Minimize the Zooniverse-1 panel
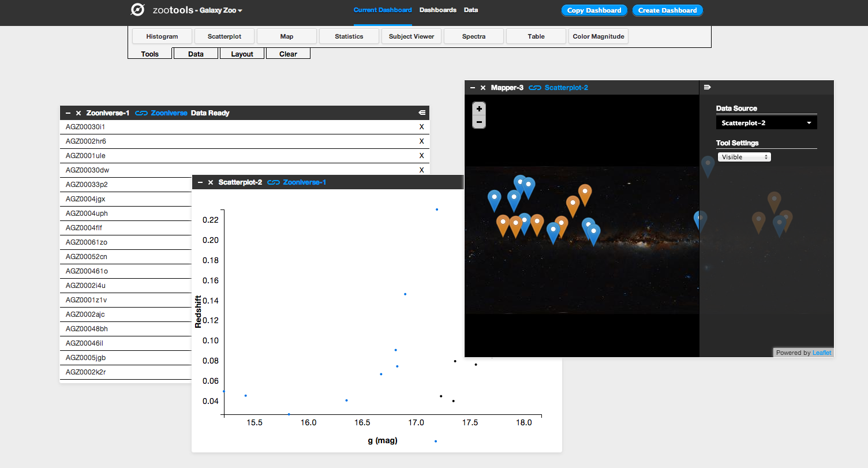The width and height of the screenshot is (868, 468). 68,113
